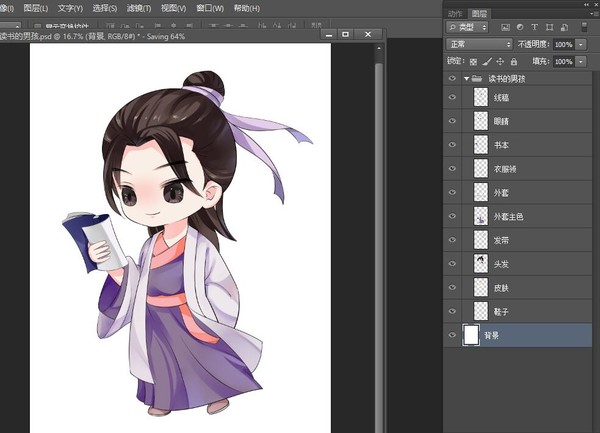Screen dimensions: 600x433
Task: Click the folder icon of 读书的男孩 group
Action: pyautogui.click(x=477, y=78)
